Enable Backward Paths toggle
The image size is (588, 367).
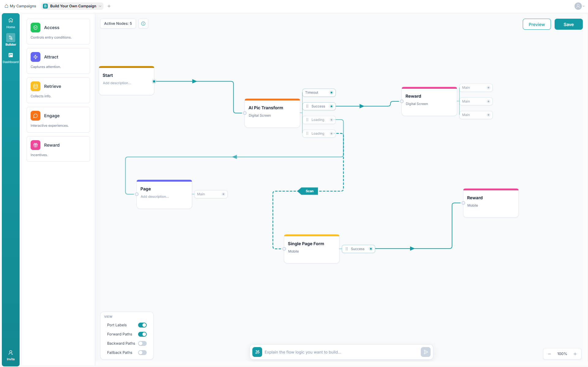pos(142,343)
